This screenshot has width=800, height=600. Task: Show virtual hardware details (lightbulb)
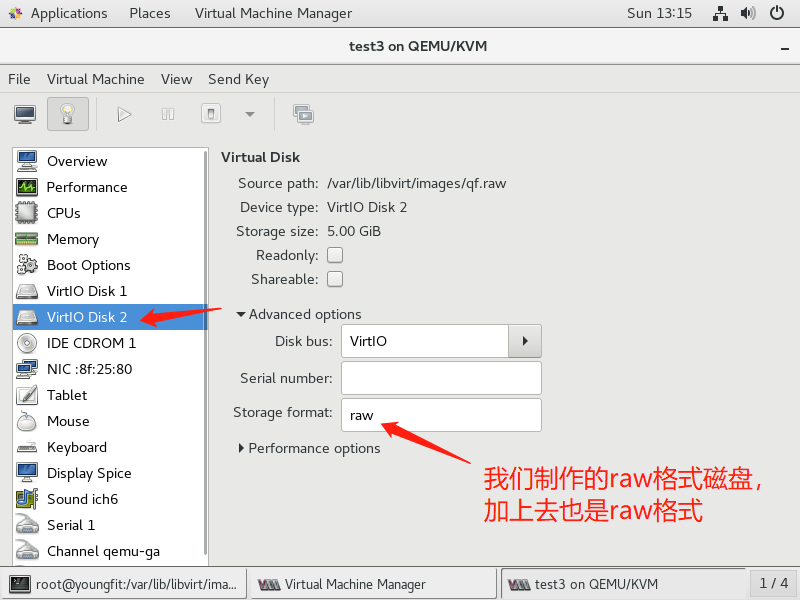[68, 114]
